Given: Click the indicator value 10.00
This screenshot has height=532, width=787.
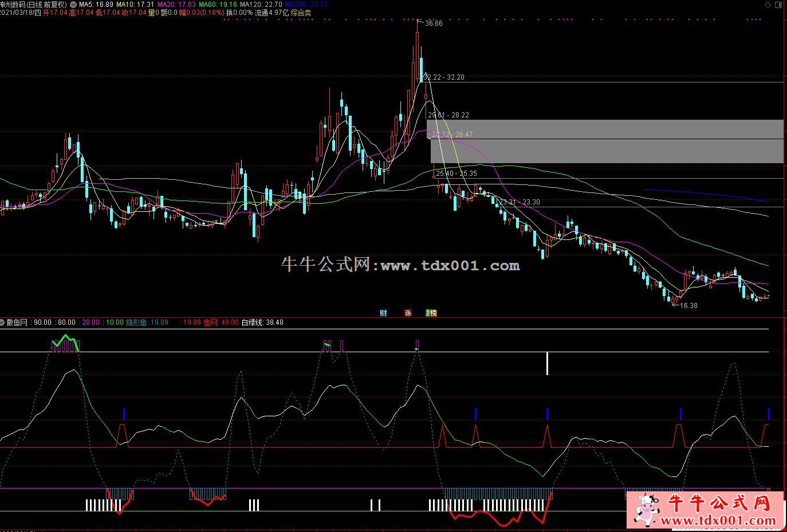Looking at the screenshot, I should [x=115, y=322].
